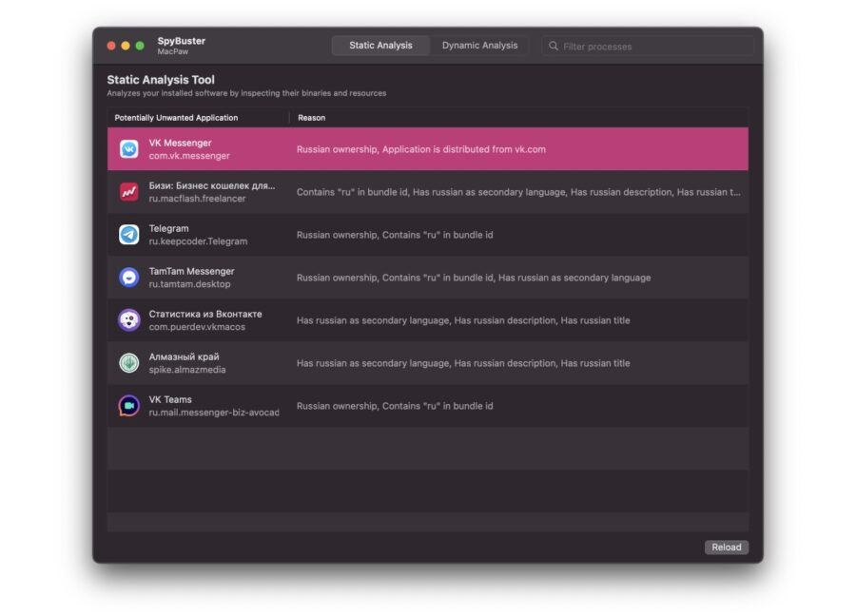Switch to the Dynamic Analysis tab

coord(479,46)
